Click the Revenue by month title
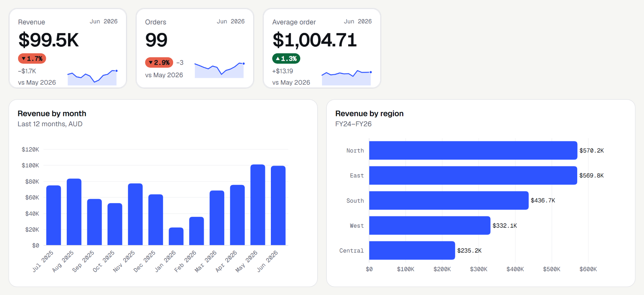The image size is (644, 295). tap(52, 114)
